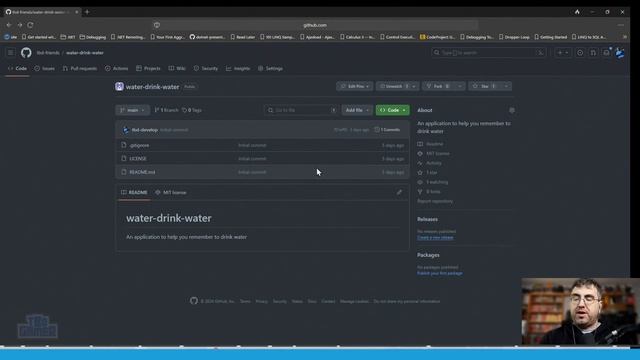Open the Actions tab
The height and width of the screenshot is (360, 640).
(x=117, y=69)
